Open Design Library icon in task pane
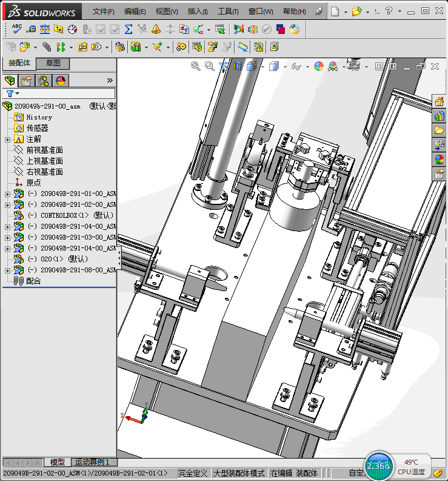448x481 pixels. coord(439,116)
